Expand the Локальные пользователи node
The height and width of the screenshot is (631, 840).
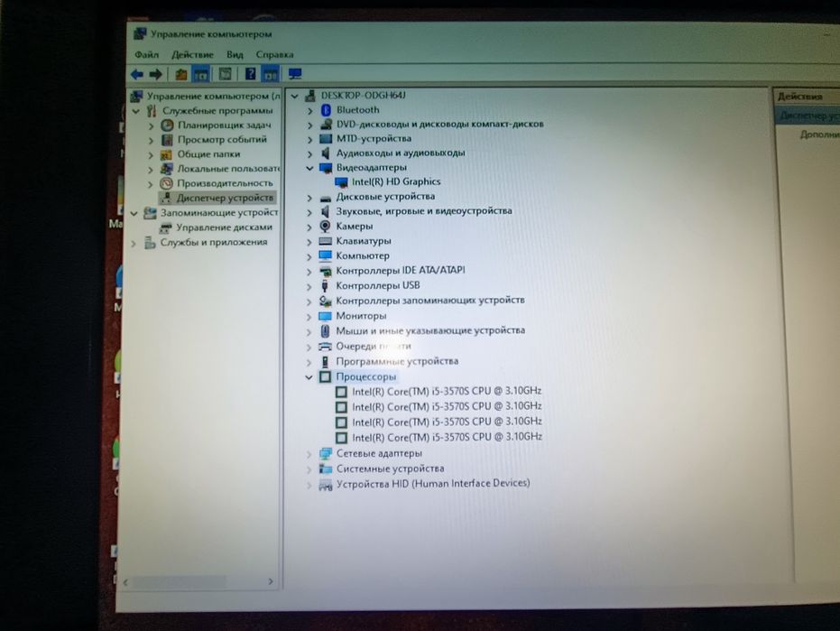151,170
